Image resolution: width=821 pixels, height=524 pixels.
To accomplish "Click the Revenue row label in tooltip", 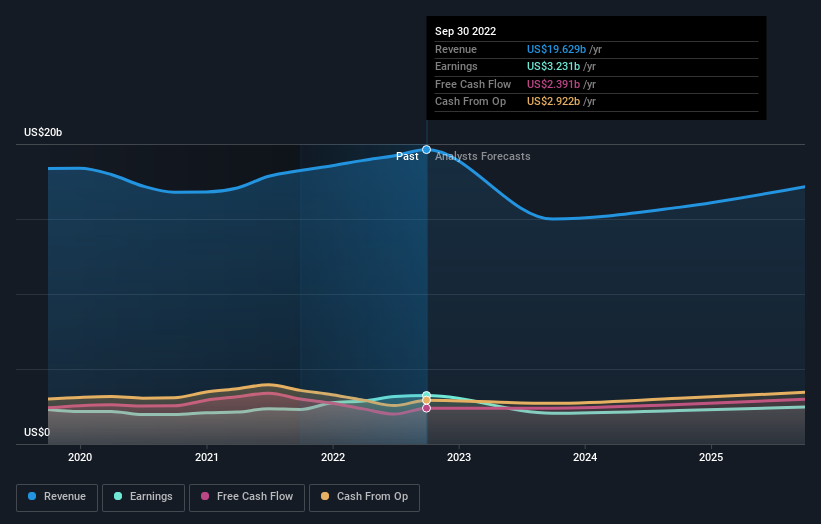I will tap(456, 49).
